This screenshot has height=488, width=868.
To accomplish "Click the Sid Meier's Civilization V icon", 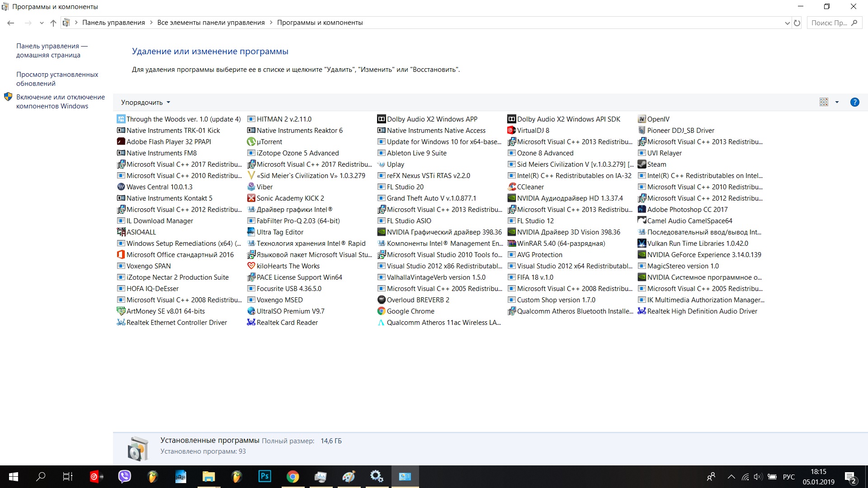I will pos(251,176).
